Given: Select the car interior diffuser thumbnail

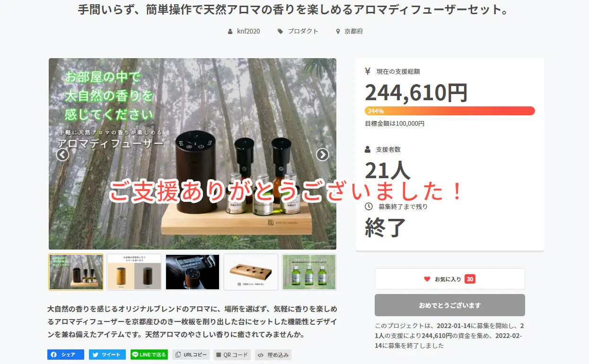Looking at the screenshot, I should 193,272.
